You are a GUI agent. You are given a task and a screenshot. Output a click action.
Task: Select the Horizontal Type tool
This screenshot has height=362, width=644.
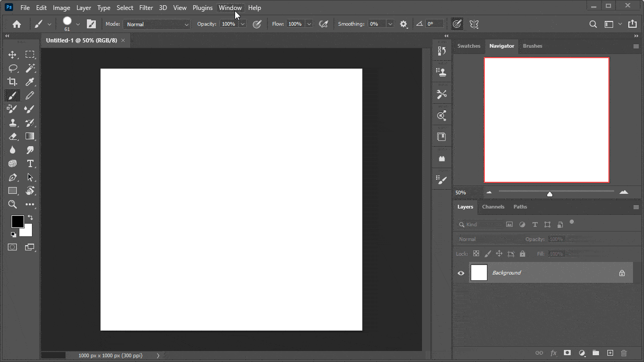click(30, 163)
